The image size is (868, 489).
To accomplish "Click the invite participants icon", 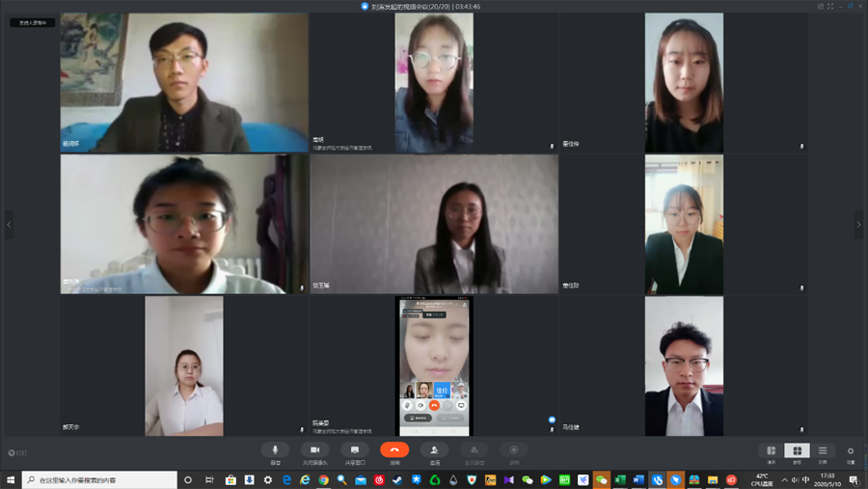I will pos(434,450).
